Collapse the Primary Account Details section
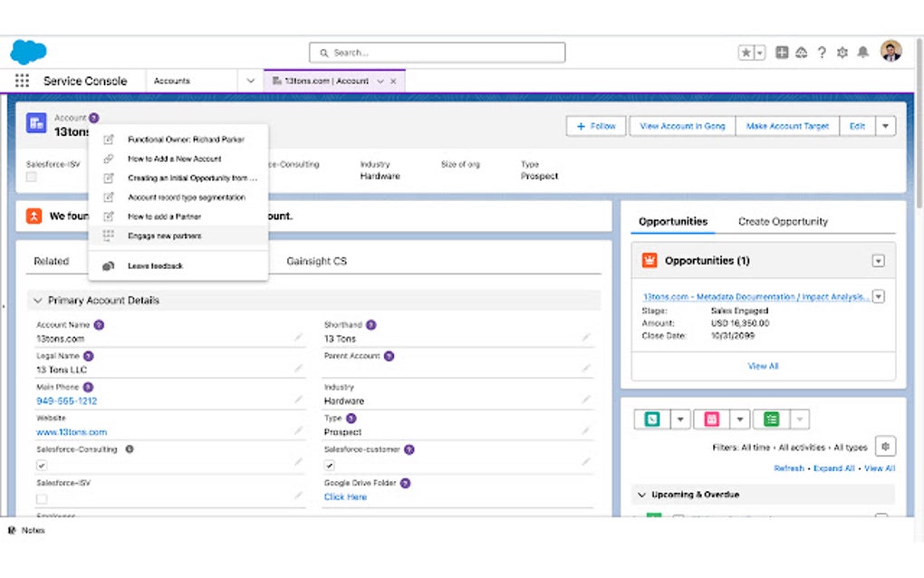The height and width of the screenshot is (578, 924). pos(37,300)
